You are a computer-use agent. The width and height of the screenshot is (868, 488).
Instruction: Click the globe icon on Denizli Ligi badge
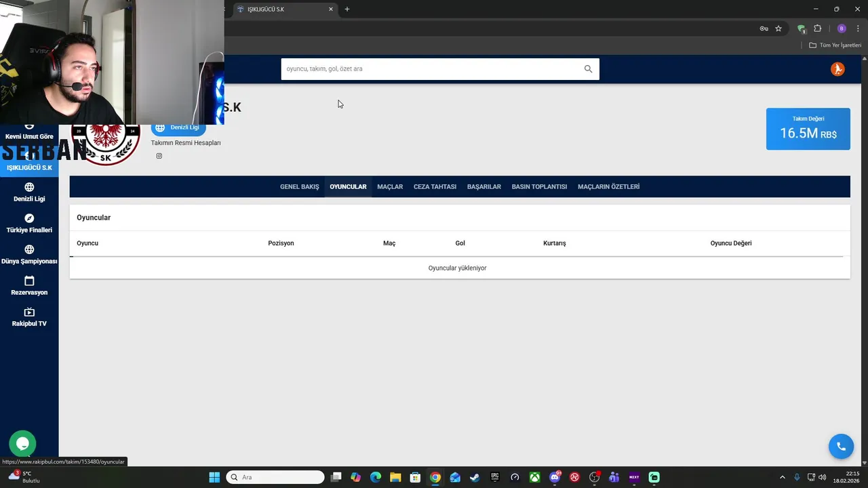click(160, 127)
